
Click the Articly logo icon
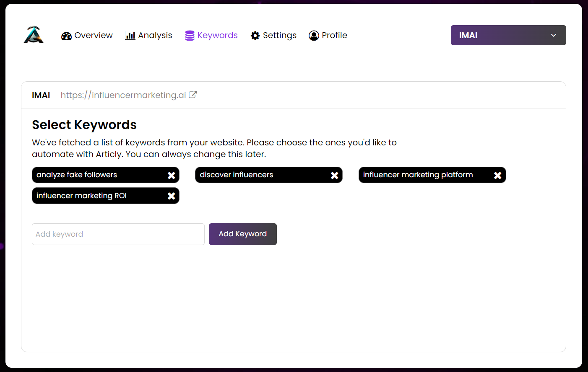coord(34,35)
